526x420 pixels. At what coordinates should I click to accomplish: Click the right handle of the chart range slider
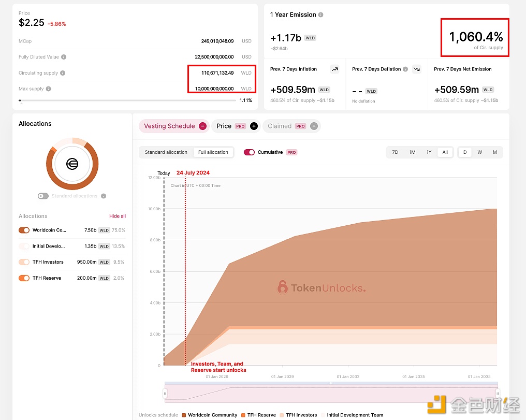pyautogui.click(x=498, y=393)
